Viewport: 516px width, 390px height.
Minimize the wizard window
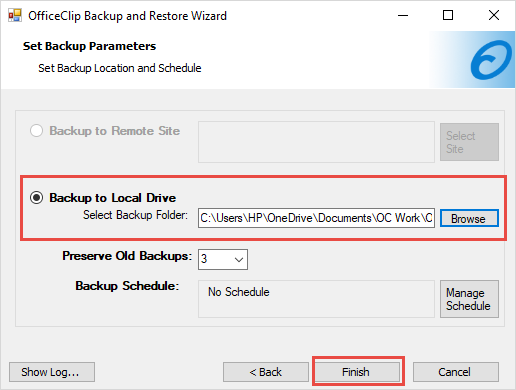403,15
